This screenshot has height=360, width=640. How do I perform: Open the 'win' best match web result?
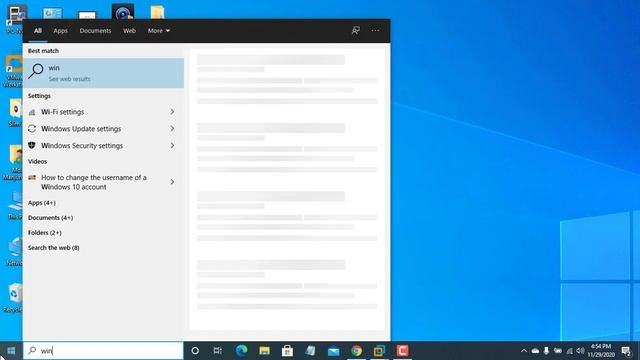104,73
